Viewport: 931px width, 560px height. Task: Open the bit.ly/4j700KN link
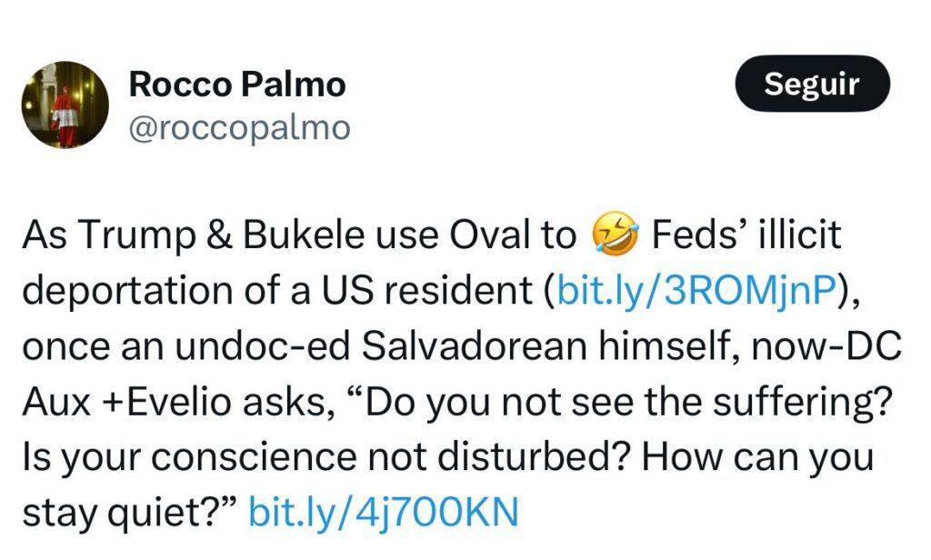tap(383, 513)
